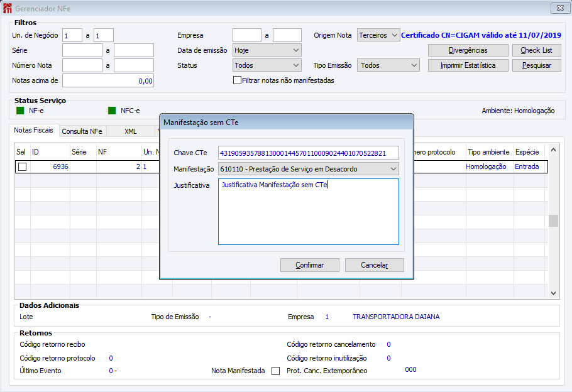Click the Divergências button

468,50
